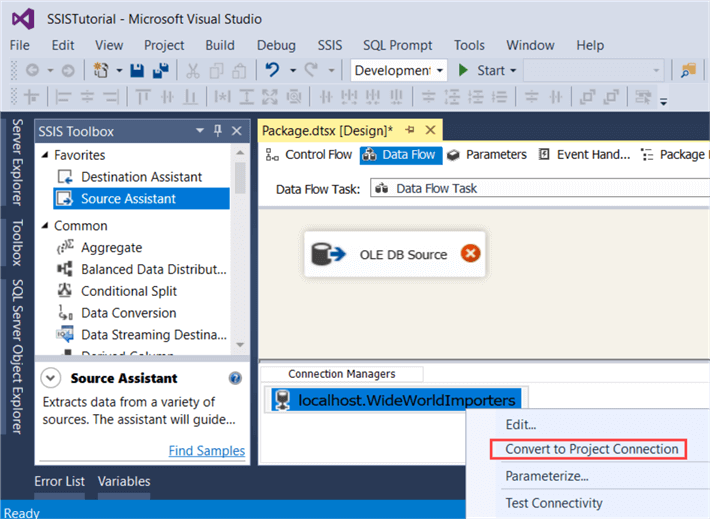Click the Send to Back layout icon
710x519 pixels.
[x=612, y=97]
